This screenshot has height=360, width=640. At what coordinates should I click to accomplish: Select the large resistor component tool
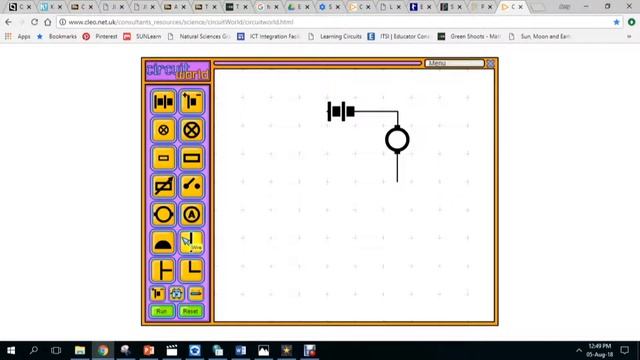[x=191, y=158]
